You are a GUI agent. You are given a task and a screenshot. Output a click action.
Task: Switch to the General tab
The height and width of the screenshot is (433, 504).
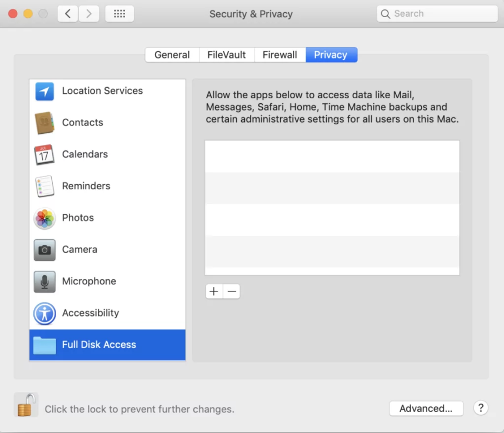[172, 55]
